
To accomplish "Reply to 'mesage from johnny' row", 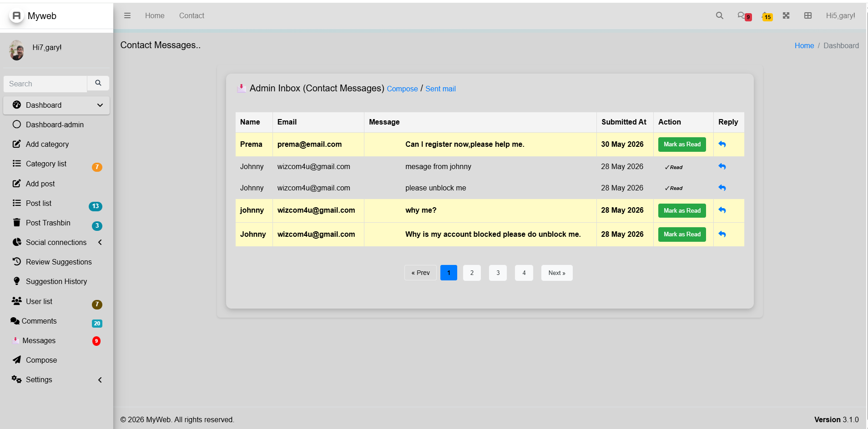I will (722, 166).
